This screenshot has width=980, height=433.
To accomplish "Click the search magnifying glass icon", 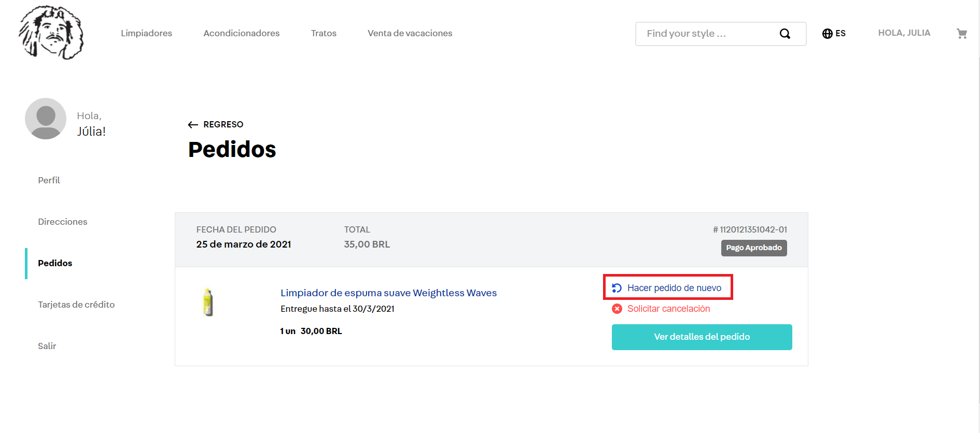I will (785, 34).
